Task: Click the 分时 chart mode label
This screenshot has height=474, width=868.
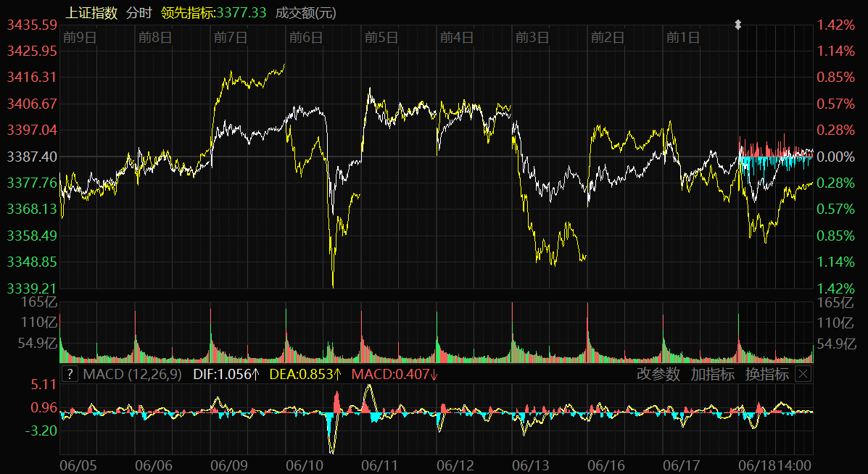Action: point(139,13)
